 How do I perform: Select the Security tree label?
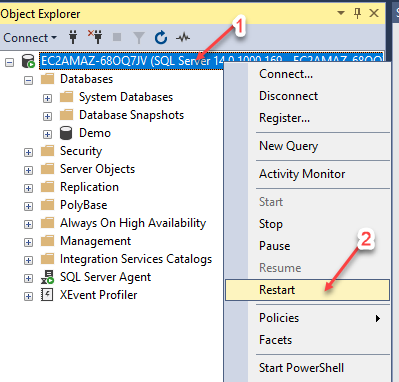81,151
